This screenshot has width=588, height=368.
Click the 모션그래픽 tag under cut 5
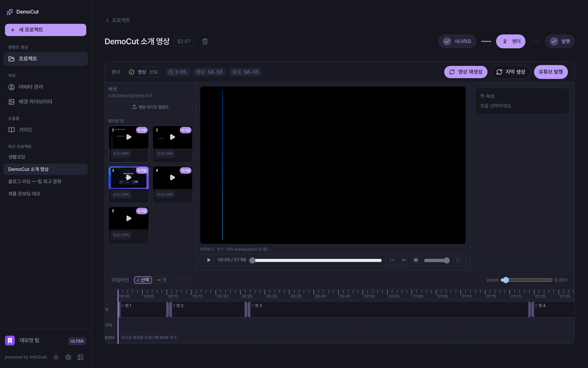pos(121,235)
